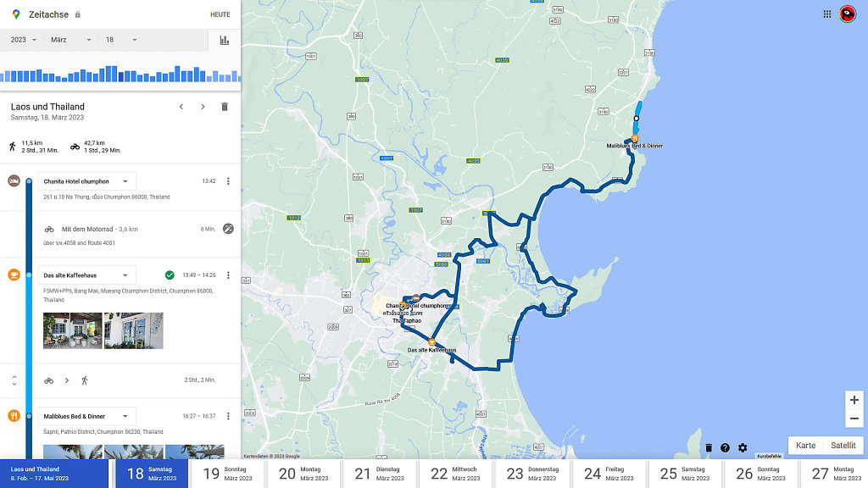Open the month März dropdown

70,40
